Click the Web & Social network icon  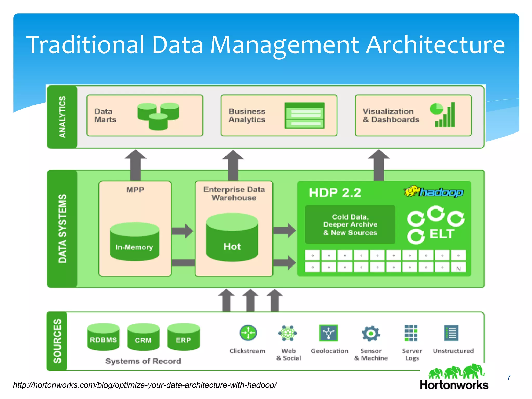288,333
